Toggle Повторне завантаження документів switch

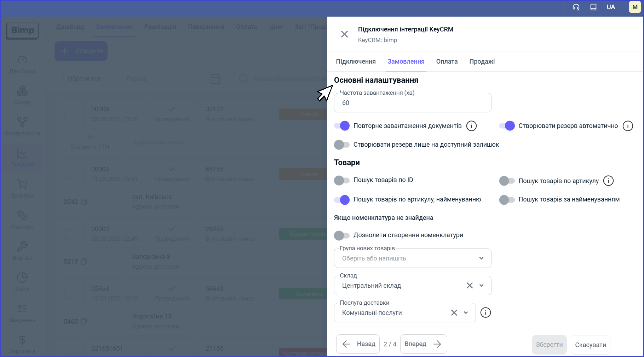click(342, 126)
